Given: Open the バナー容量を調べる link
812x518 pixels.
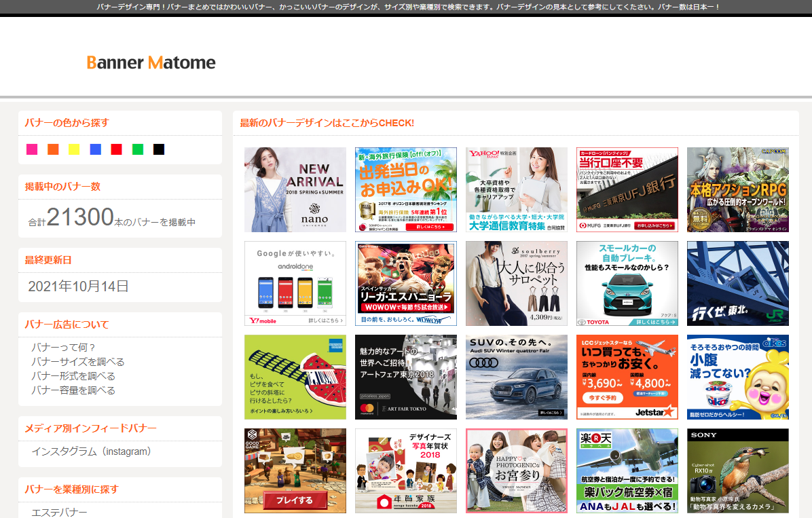Looking at the screenshot, I should click(x=73, y=390).
